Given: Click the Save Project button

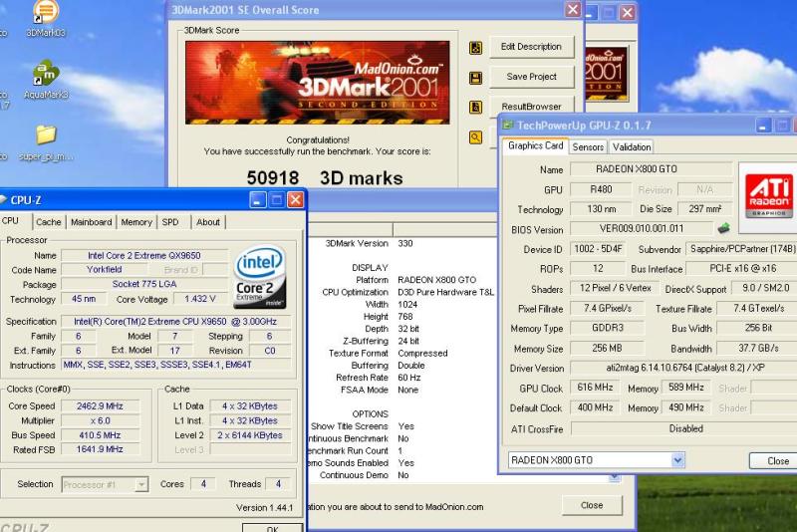Looking at the screenshot, I should coord(532,77).
